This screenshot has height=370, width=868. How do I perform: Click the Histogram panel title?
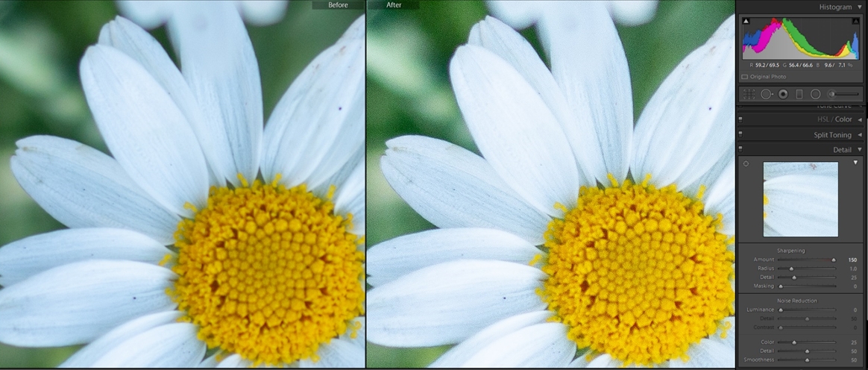click(836, 7)
